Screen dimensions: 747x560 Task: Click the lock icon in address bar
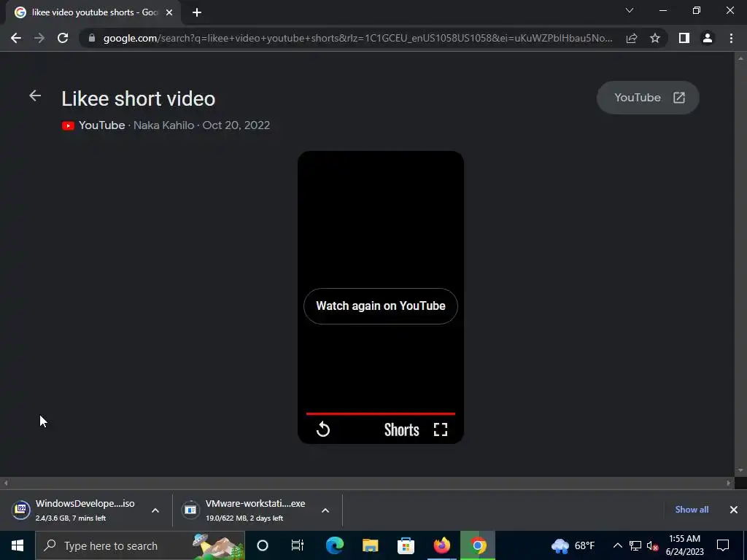[92, 38]
